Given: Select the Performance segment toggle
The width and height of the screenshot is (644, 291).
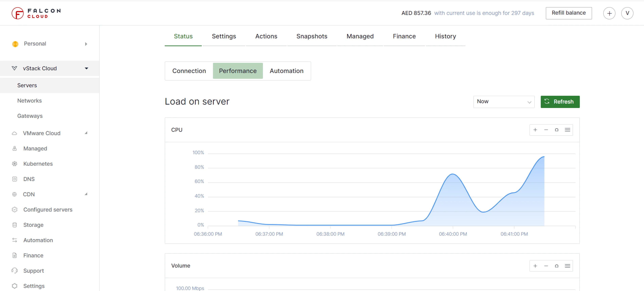Looking at the screenshot, I should click(x=237, y=71).
